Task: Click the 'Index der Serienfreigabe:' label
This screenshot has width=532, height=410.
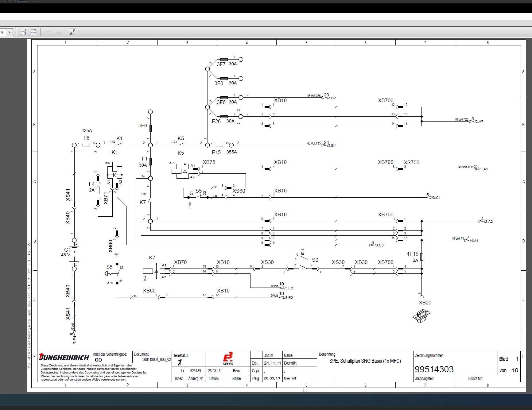Action: pyautogui.click(x=110, y=354)
